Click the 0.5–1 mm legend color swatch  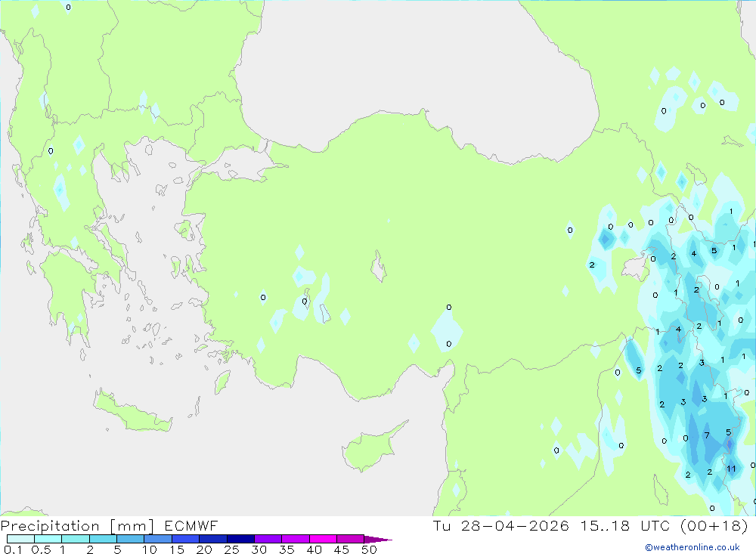tap(48, 539)
